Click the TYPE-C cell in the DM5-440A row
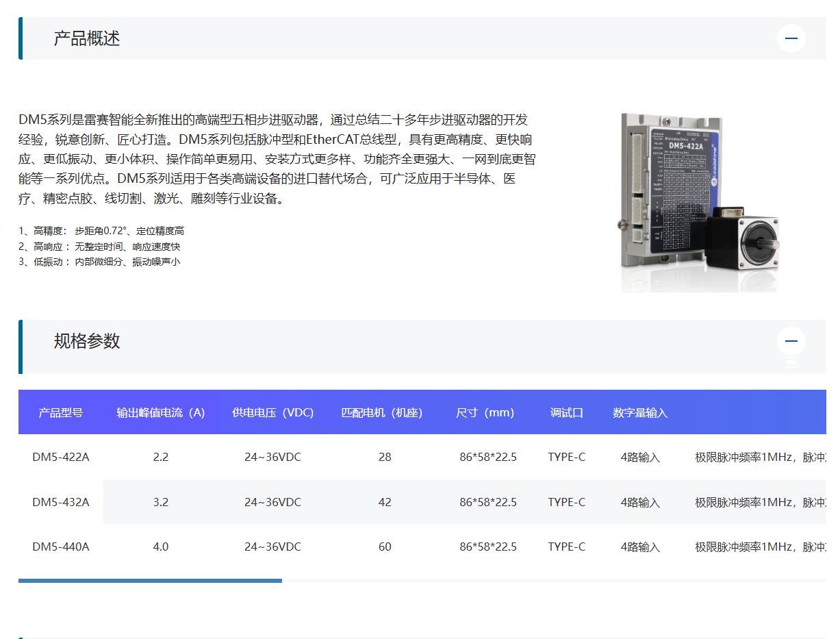 (x=567, y=547)
